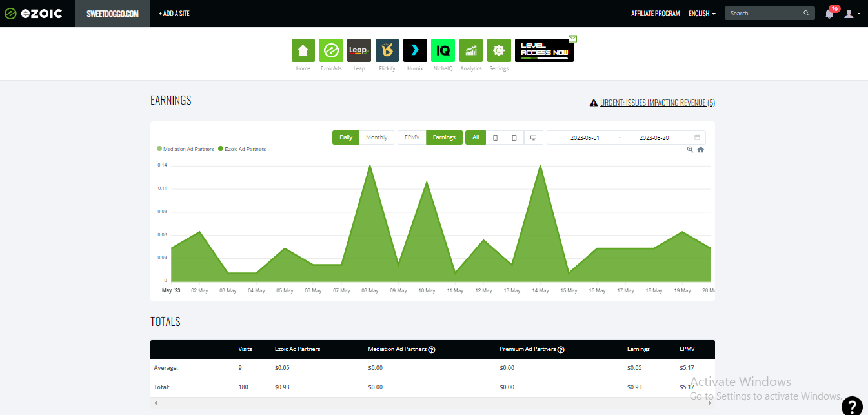The image size is (868, 415).
Task: Open the Settings gear icon
Action: click(499, 50)
